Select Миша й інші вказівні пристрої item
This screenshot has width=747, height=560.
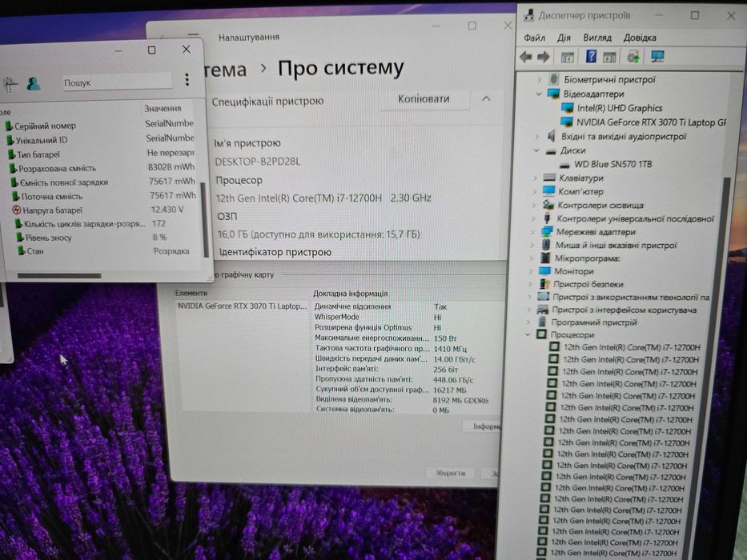[x=616, y=246]
